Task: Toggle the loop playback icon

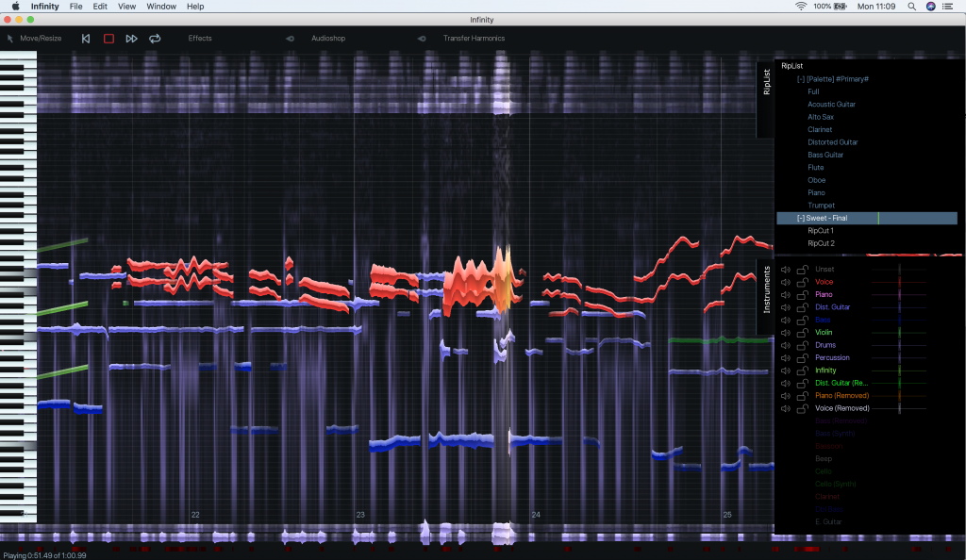Action: point(155,39)
